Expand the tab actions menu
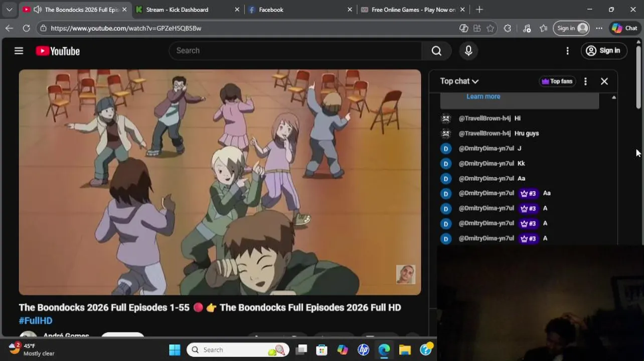This screenshot has height=361, width=644. 9,10
